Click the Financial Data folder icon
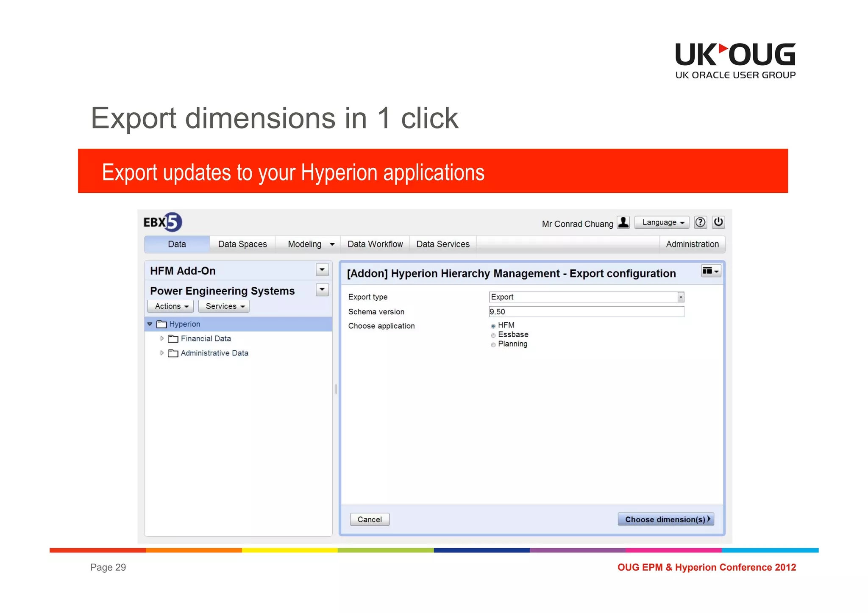Screen dimensions: 868x613 (173, 339)
